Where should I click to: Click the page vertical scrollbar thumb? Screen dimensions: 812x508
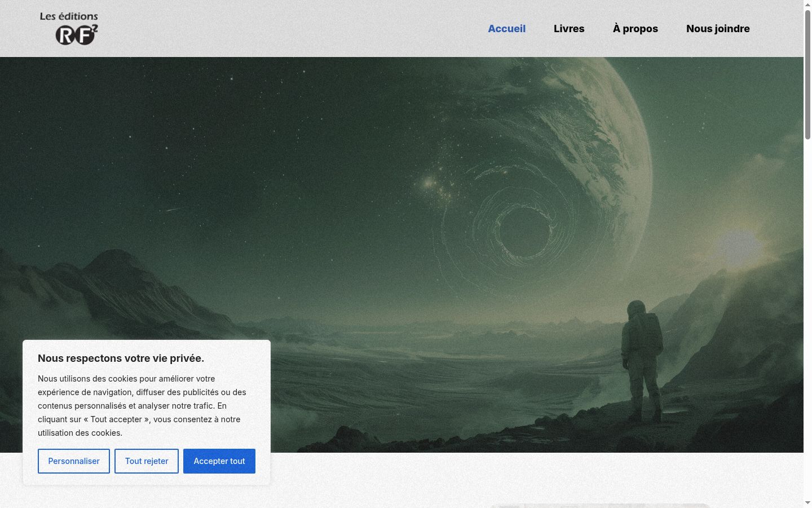(807, 75)
